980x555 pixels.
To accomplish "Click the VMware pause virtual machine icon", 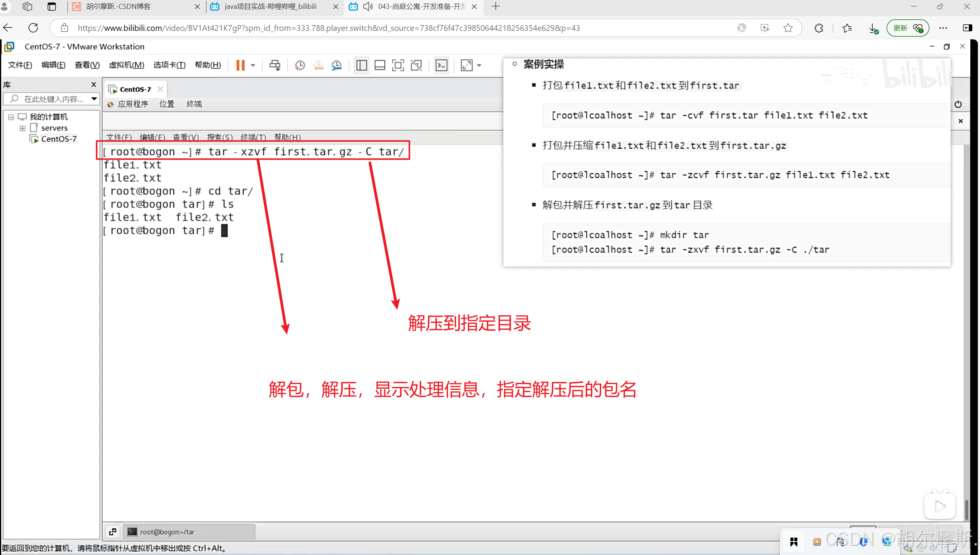I will (x=240, y=65).
